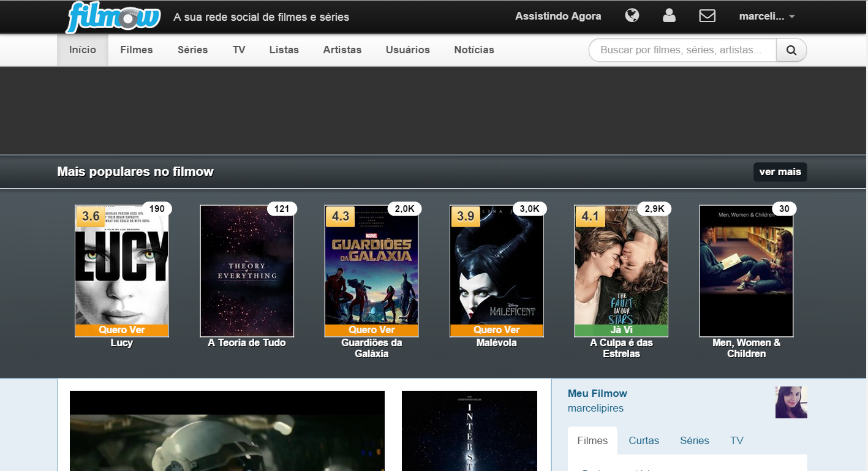The height and width of the screenshot is (471, 868).
Task: Expand the marceli... account dropdown
Action: [767, 17]
